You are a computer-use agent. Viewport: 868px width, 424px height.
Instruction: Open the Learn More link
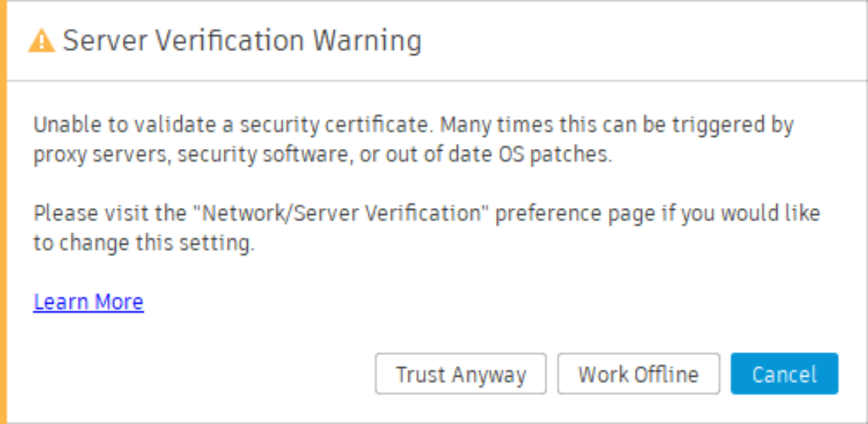click(x=88, y=302)
